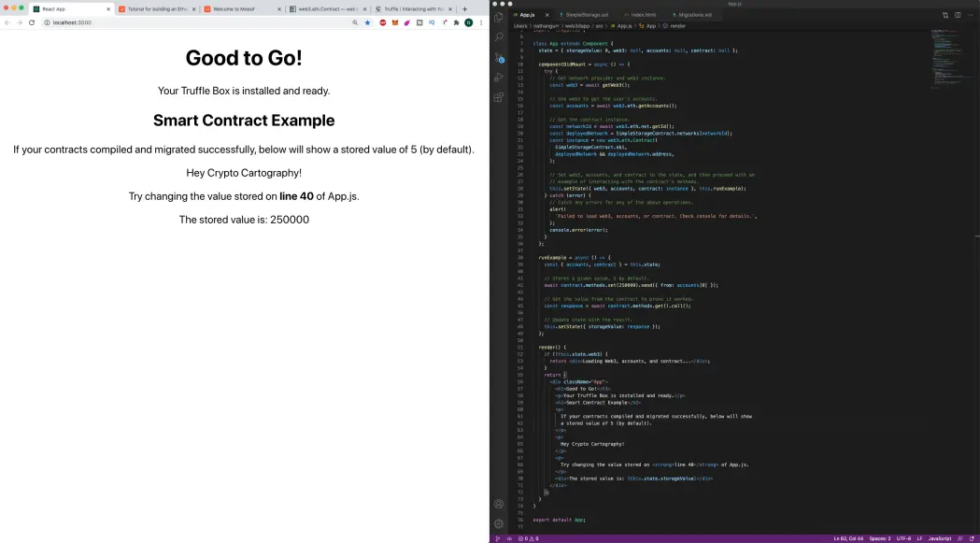The width and height of the screenshot is (980, 543).
Task: Click the bold 'line 40' text
Action: [x=296, y=196]
